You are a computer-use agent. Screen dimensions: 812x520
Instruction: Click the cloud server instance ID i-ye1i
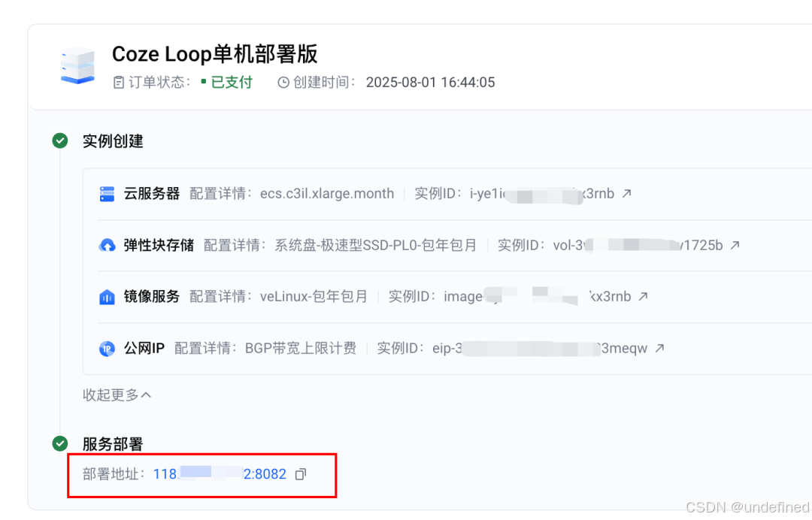[x=541, y=194]
